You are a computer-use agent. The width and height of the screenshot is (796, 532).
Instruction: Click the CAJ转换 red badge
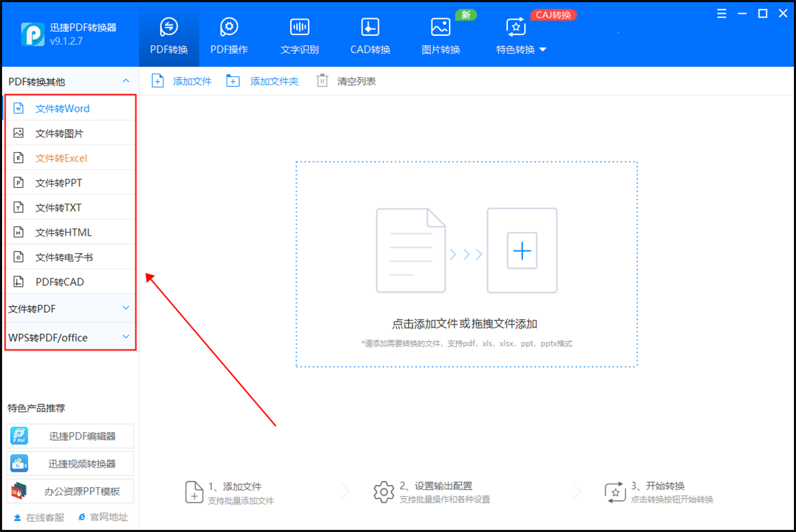click(553, 15)
